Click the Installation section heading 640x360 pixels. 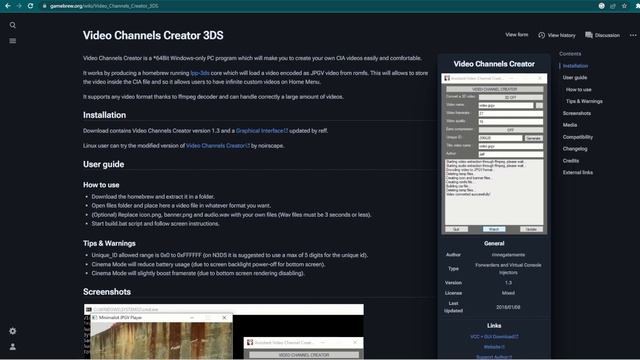coord(104,115)
